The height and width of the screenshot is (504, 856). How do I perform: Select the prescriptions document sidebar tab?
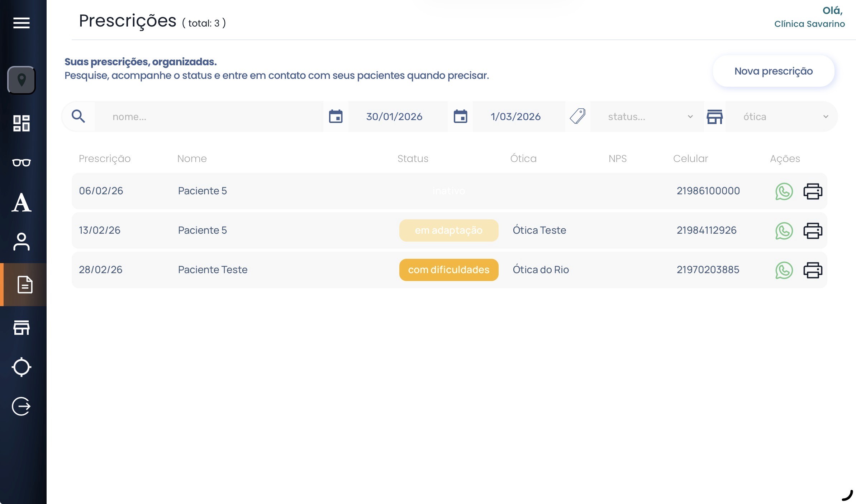[x=24, y=285]
